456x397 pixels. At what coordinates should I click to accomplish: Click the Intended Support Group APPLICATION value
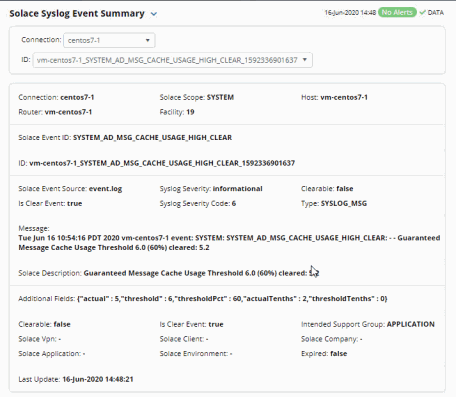tap(410, 324)
